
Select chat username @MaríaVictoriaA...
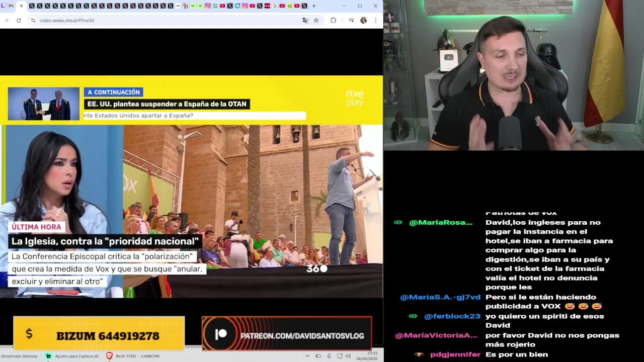pyautogui.click(x=436, y=335)
